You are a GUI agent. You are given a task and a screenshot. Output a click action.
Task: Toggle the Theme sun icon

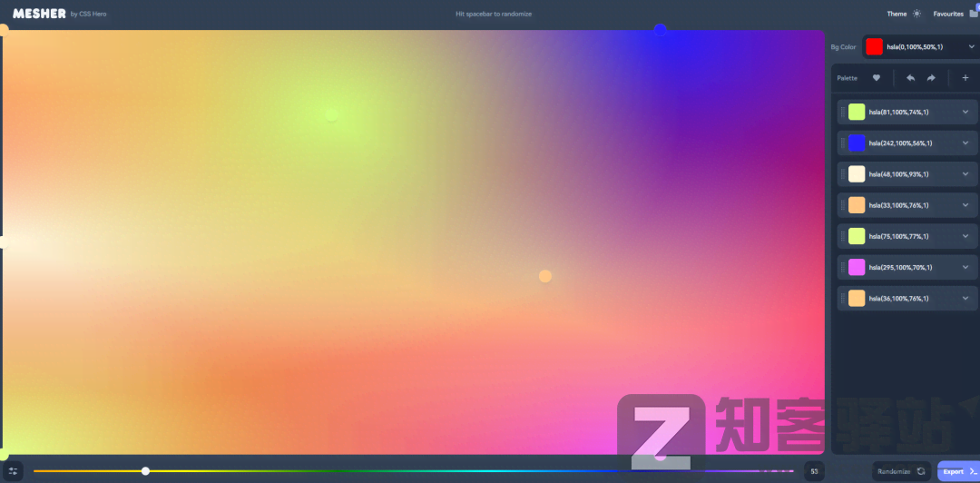click(916, 14)
